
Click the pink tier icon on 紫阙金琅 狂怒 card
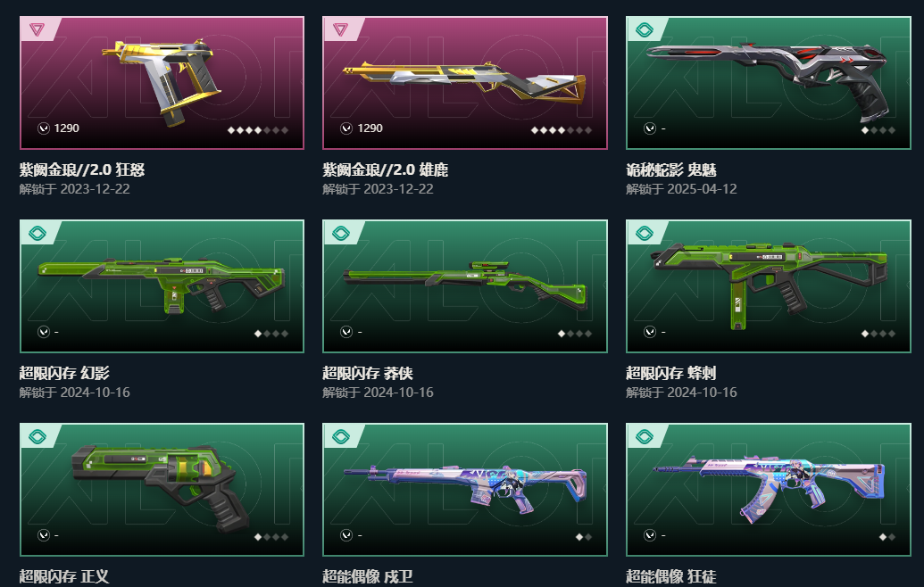click(x=37, y=29)
